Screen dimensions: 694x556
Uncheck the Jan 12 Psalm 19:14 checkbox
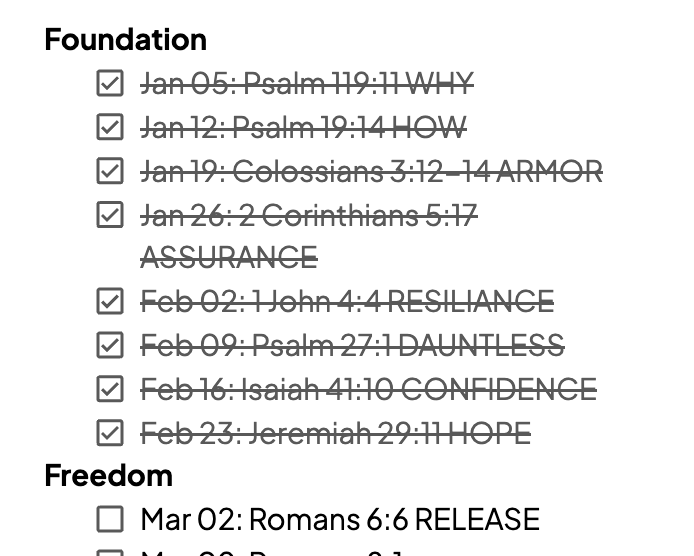pos(110,127)
